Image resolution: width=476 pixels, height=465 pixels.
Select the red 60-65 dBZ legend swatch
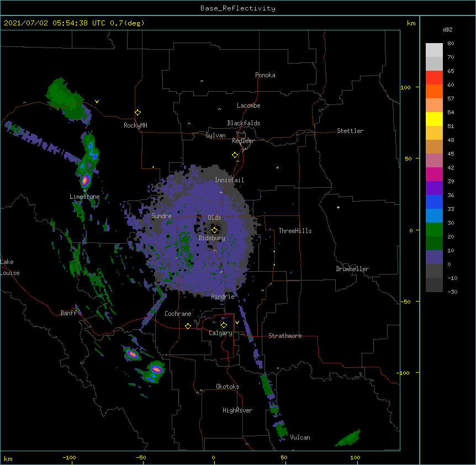434,78
